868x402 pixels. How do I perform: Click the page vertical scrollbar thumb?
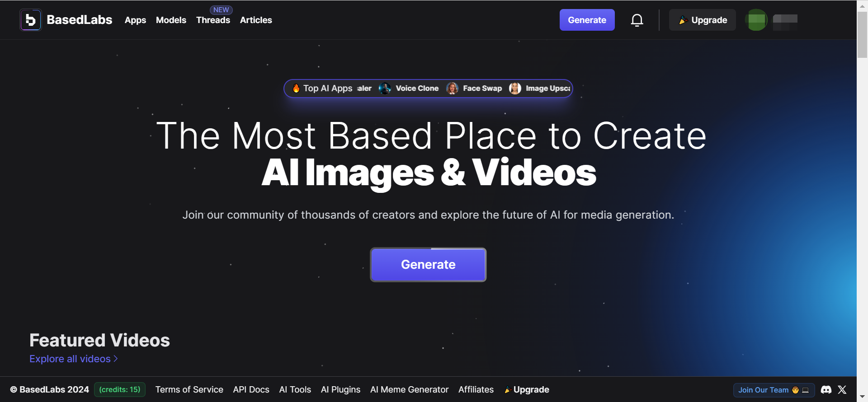coord(862,35)
